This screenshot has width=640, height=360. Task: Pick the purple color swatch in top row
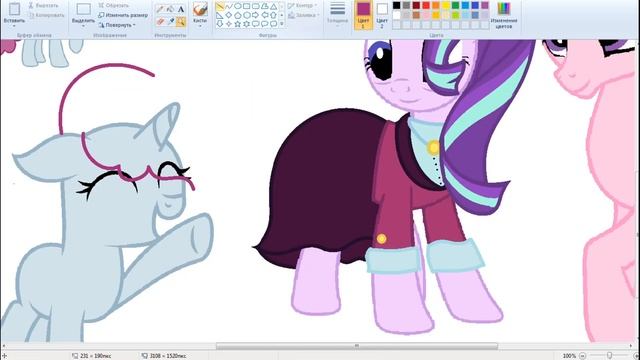[485, 5]
